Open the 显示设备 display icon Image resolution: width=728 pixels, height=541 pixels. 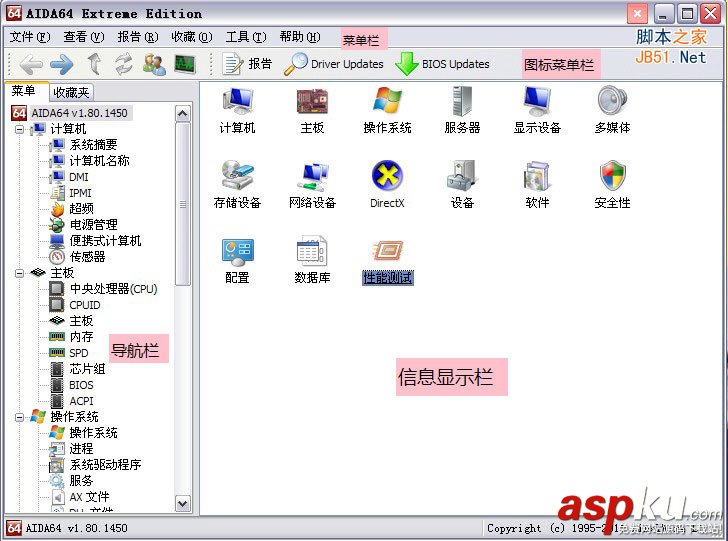pos(537,111)
